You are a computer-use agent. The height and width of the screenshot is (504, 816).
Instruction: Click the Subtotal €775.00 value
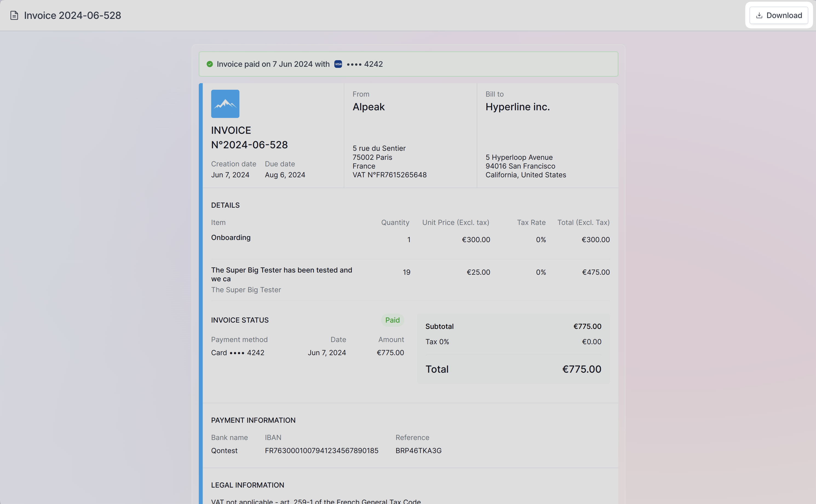point(587,326)
